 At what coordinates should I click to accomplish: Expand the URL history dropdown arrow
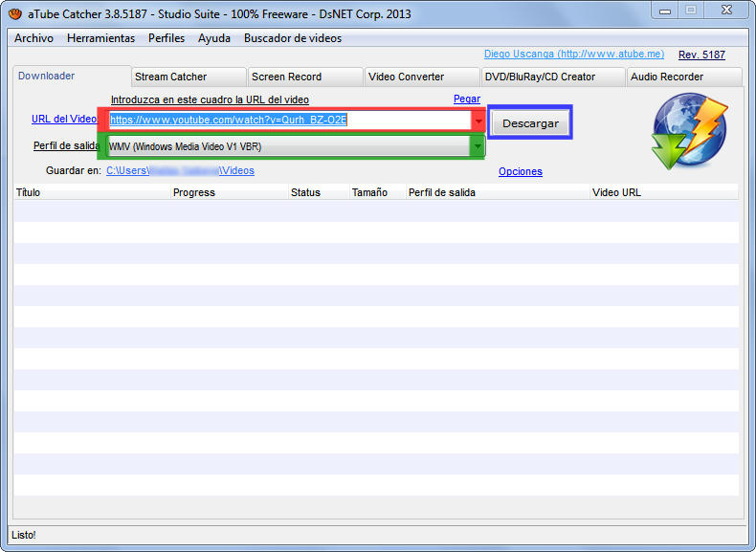[x=478, y=121]
